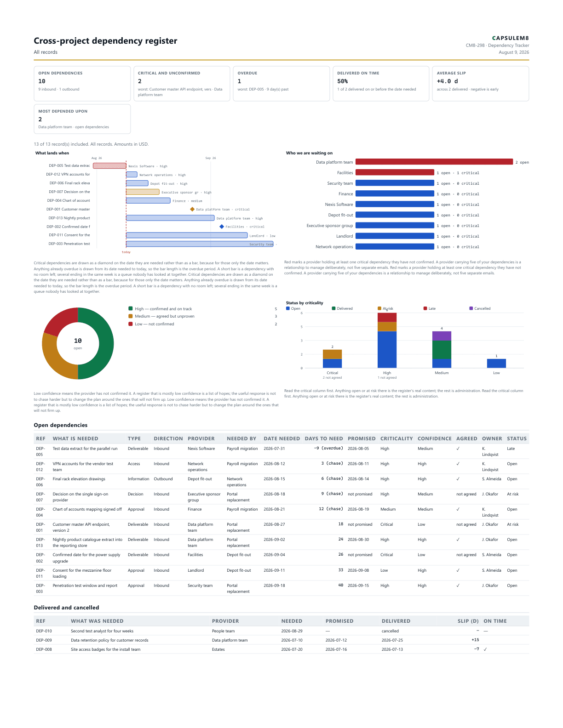
Task: Open the Most Depended Upon summary card
Action: point(82,119)
